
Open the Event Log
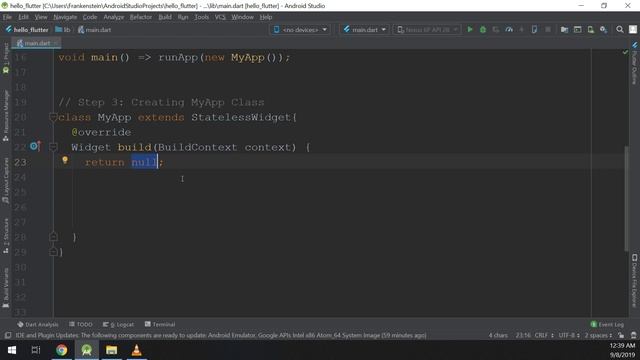[607, 324]
